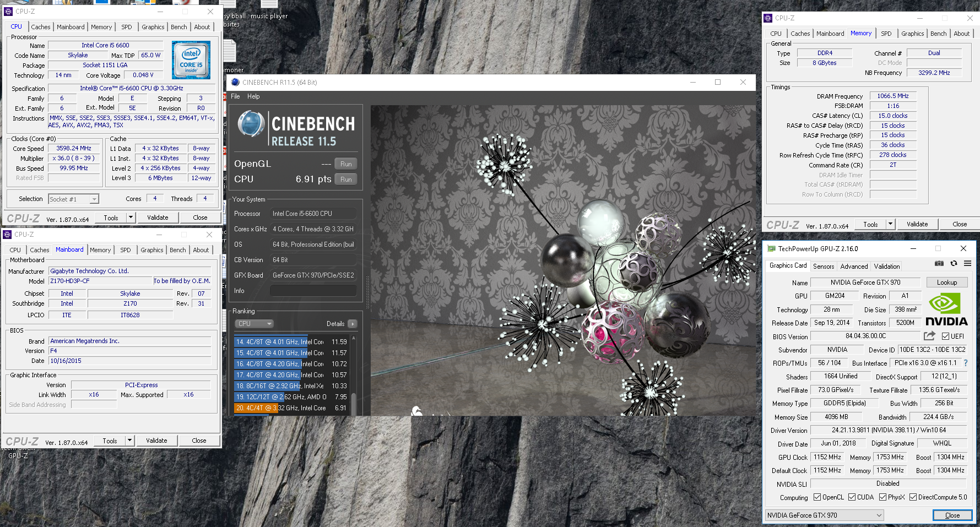Toggle the CUDA checkbox
Viewport: 980px width, 527px height.
tap(852, 497)
